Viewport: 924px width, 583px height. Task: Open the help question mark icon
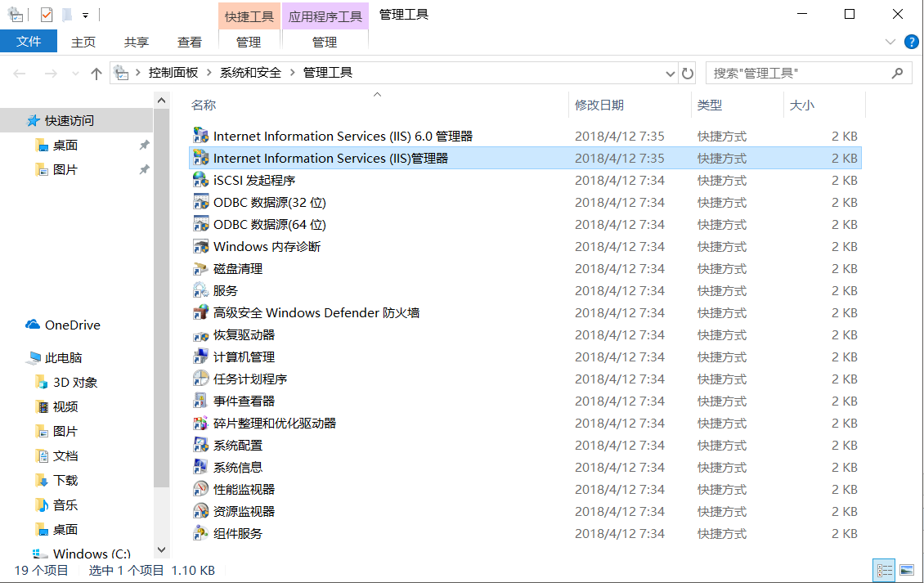pos(911,42)
